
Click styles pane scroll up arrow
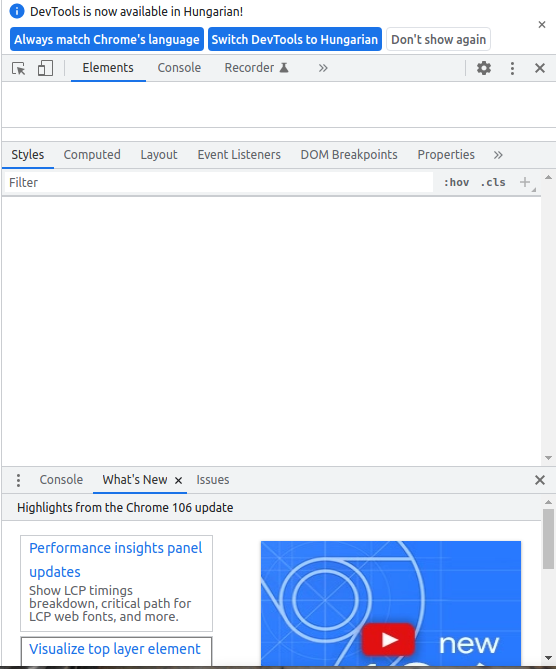tap(548, 177)
